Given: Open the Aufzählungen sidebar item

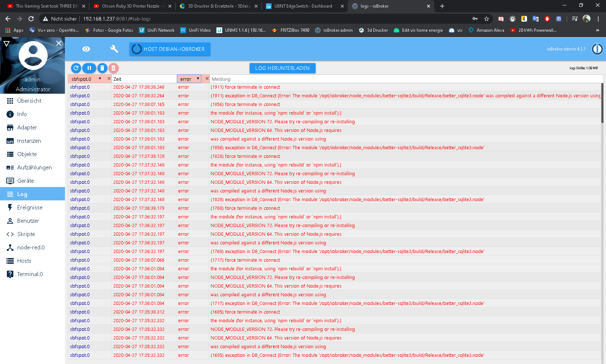Looking at the screenshot, I should 32,168.
